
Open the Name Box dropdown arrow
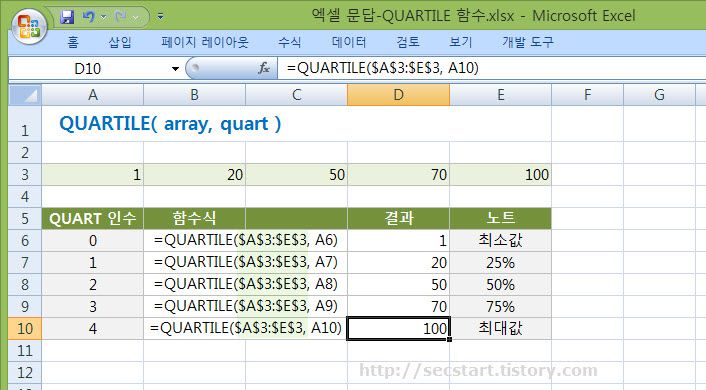point(175,69)
